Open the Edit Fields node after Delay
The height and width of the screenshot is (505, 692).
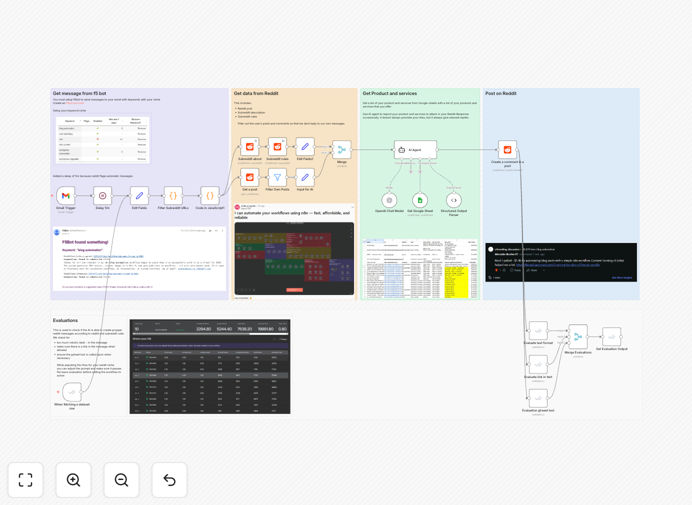pos(139,196)
